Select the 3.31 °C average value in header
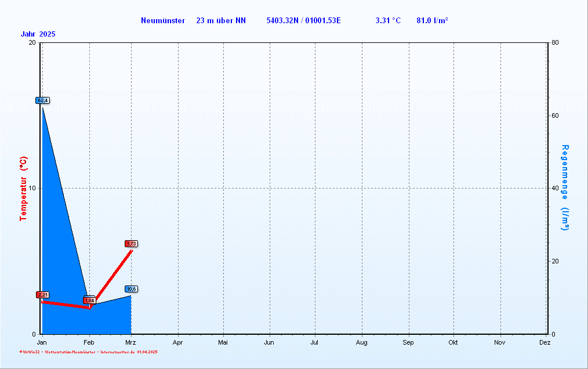This screenshot has height=369, width=588. pos(388,21)
